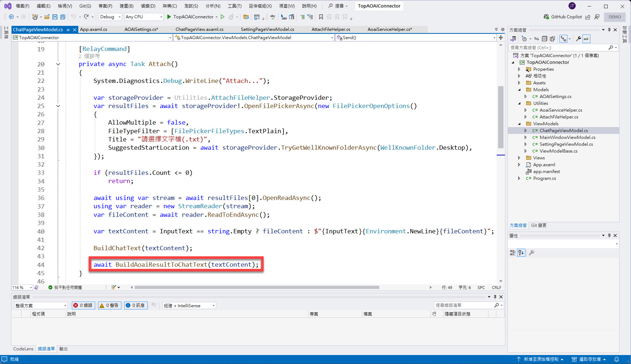Viewport: 631px width, 364px height.
Task: Open Find in Files folder-search icon
Action: pos(246,17)
